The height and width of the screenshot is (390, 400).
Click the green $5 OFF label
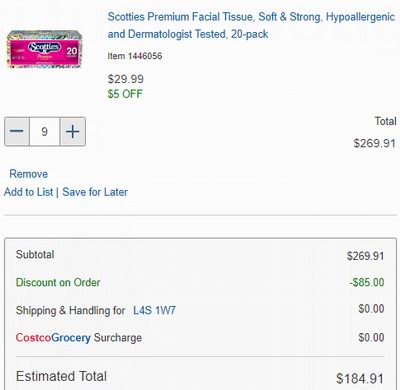125,94
